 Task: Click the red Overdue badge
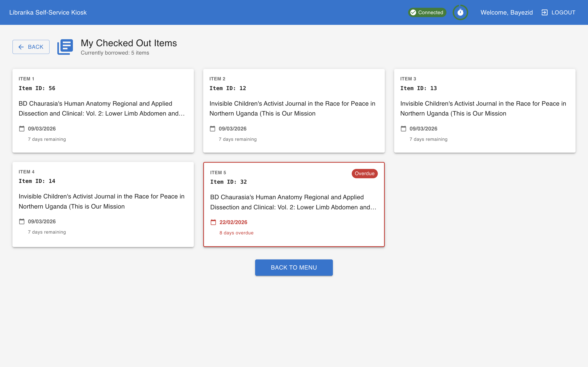pos(364,173)
